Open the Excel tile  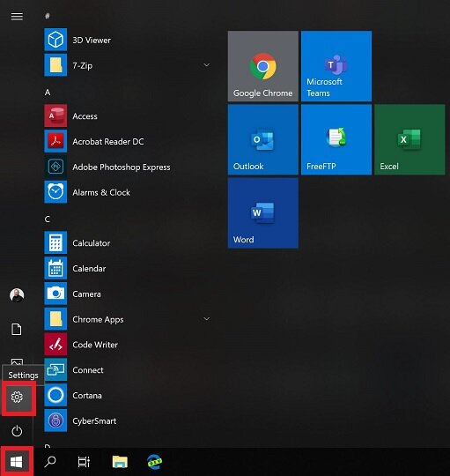click(x=409, y=139)
